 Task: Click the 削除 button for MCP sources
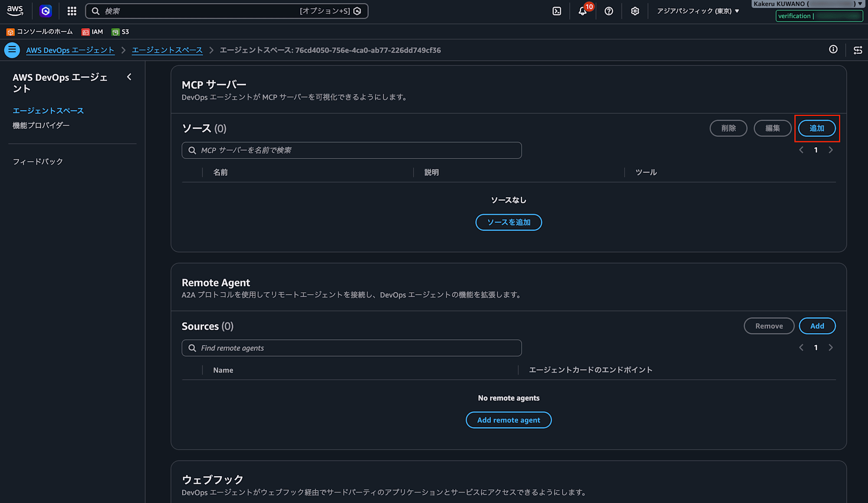(x=729, y=128)
